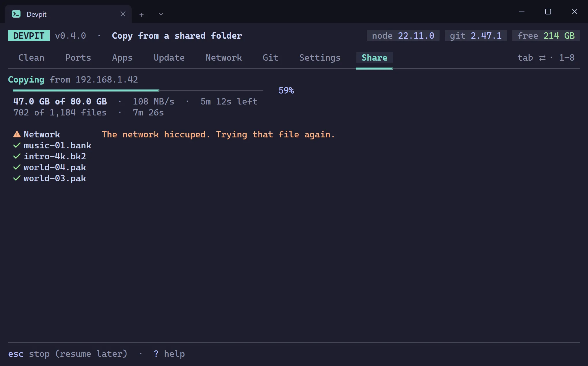Select the Git tab
The width and height of the screenshot is (588, 366).
[270, 58]
